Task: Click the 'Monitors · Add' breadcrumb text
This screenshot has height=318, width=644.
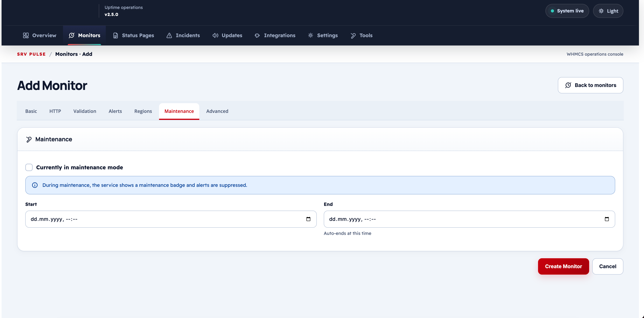Action: [74, 54]
